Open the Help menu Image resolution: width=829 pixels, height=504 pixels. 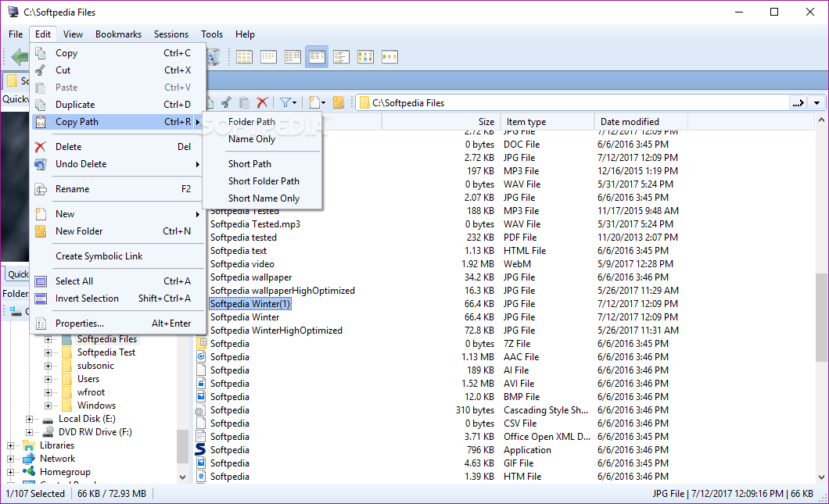click(x=245, y=34)
